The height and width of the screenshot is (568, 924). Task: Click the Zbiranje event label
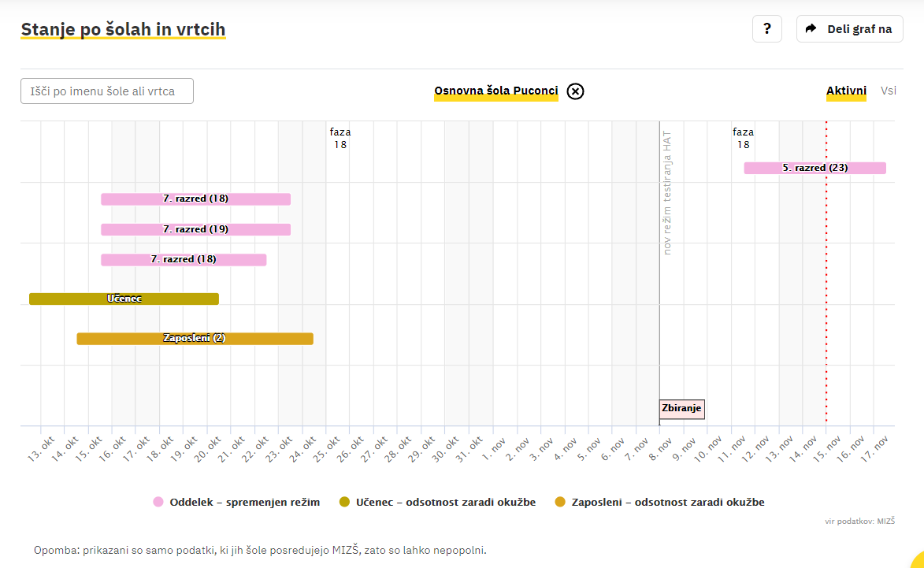click(x=681, y=409)
